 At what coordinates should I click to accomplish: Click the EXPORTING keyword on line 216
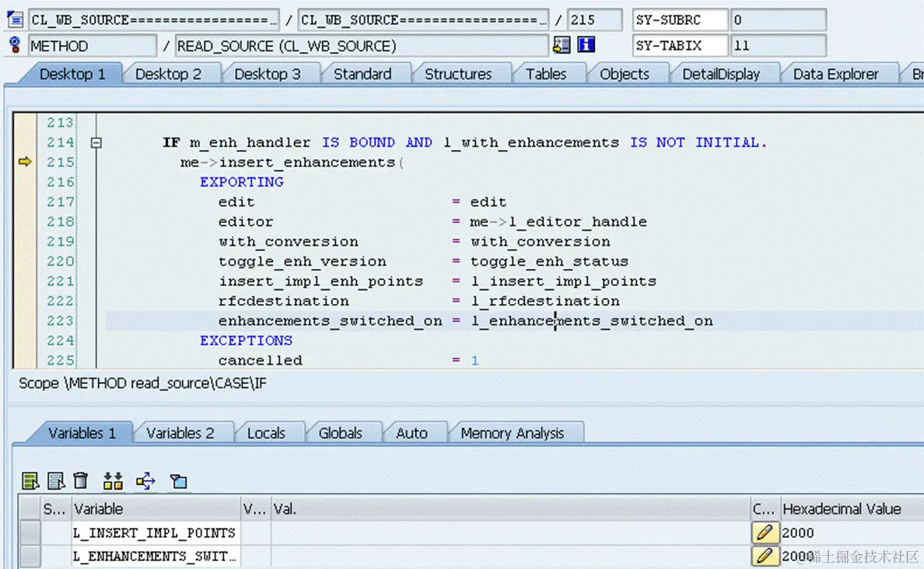pyautogui.click(x=242, y=182)
